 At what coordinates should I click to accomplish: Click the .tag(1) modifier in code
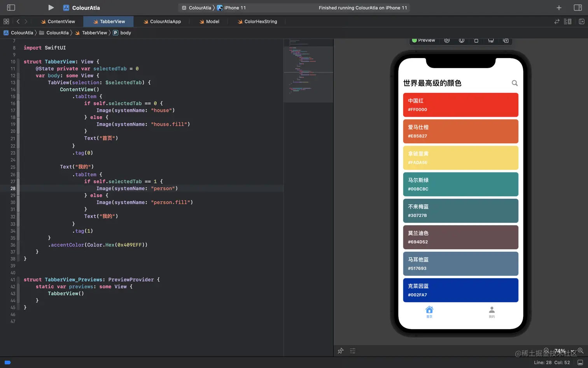click(x=82, y=231)
